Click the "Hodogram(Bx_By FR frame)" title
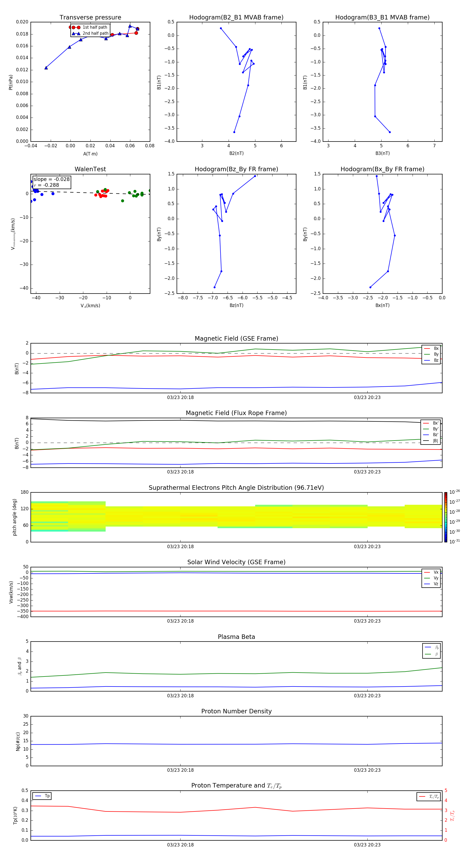 click(382, 169)
